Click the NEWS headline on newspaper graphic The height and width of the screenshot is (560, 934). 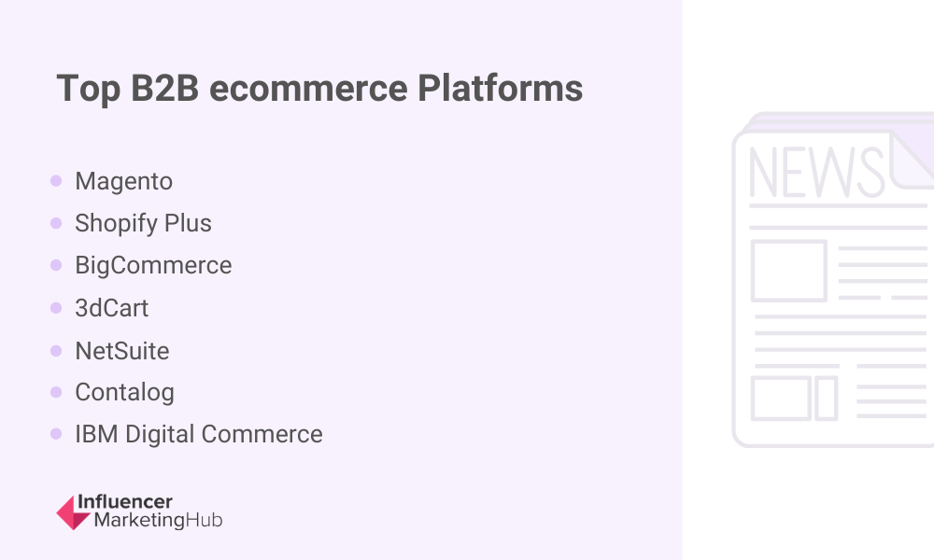pyautogui.click(x=816, y=172)
